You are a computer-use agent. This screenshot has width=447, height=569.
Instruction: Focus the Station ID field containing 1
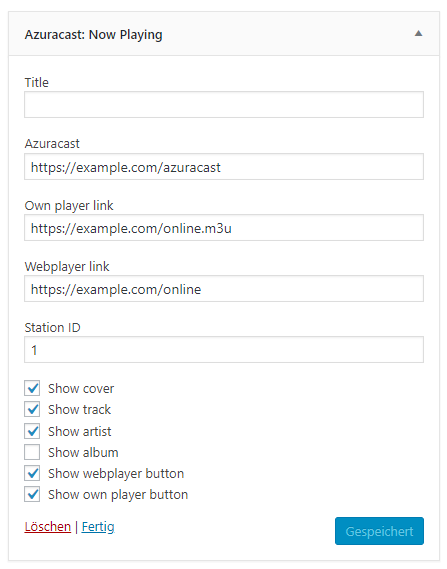224,349
